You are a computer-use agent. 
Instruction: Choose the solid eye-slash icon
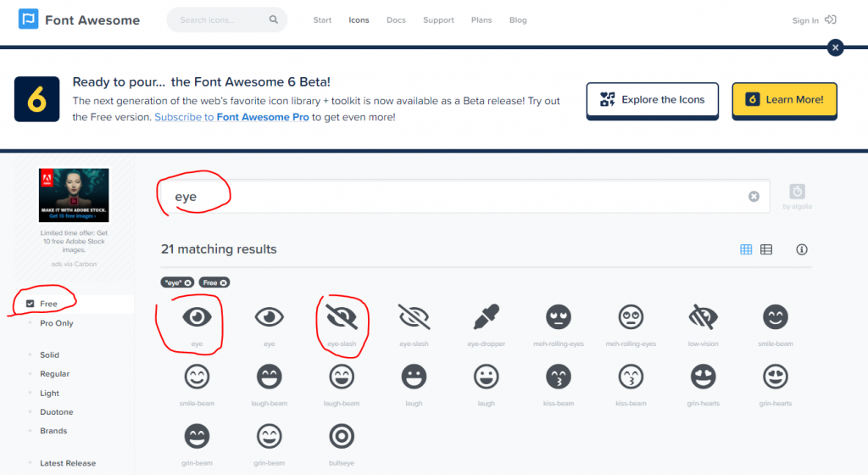click(342, 317)
